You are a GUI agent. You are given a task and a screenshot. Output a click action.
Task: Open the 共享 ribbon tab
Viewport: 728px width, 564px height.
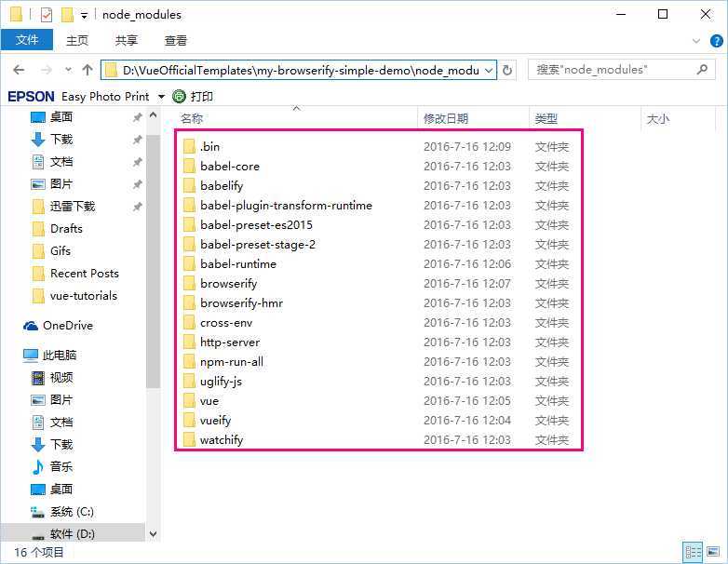pyautogui.click(x=127, y=40)
